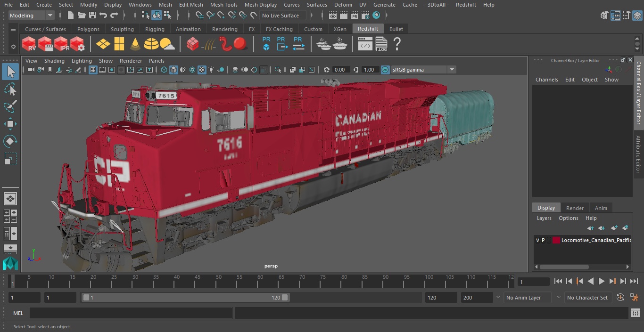
Task: Toggle the viewport grid display
Action: (93, 70)
